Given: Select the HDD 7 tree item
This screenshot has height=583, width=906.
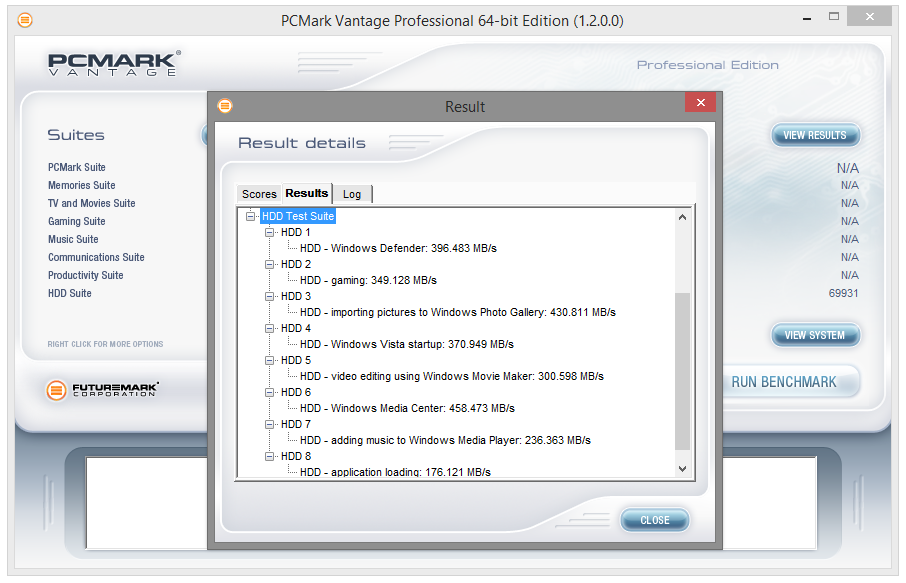Looking at the screenshot, I should pyautogui.click(x=295, y=424).
